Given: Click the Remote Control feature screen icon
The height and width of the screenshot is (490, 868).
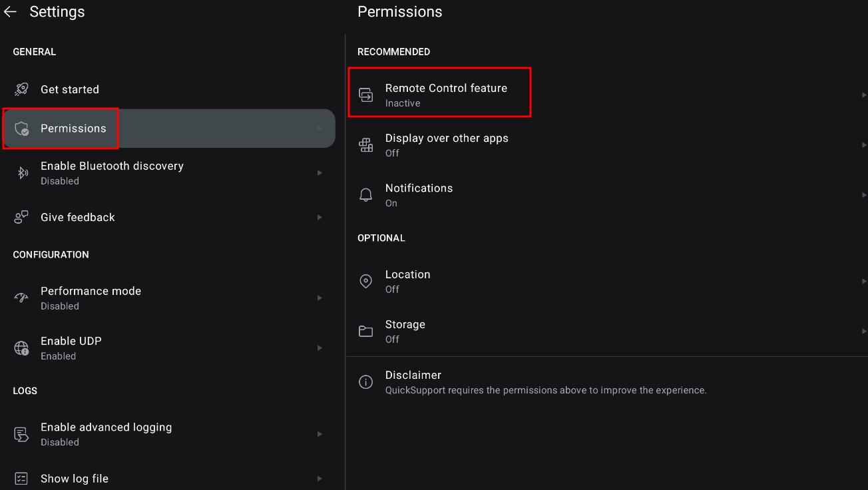Looking at the screenshot, I should [x=366, y=95].
